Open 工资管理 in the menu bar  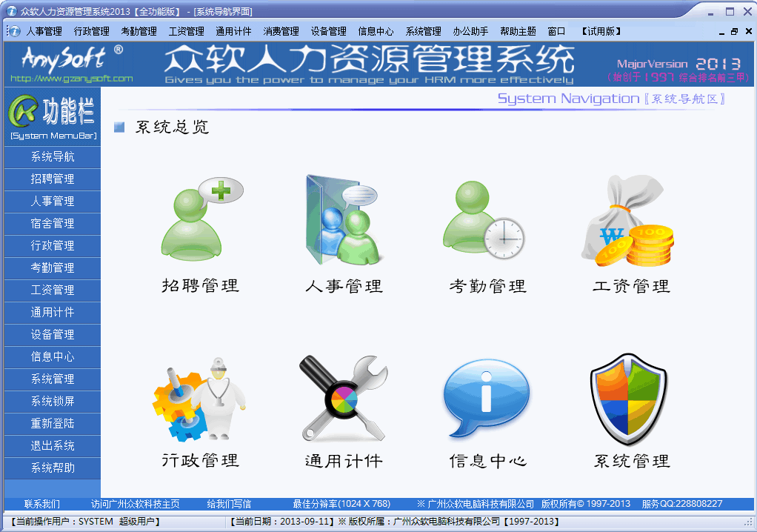click(x=187, y=31)
